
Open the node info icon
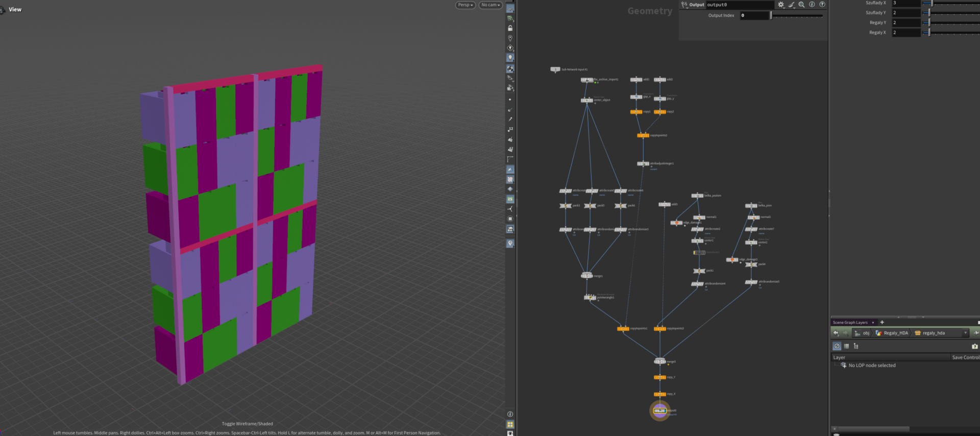[812, 5]
